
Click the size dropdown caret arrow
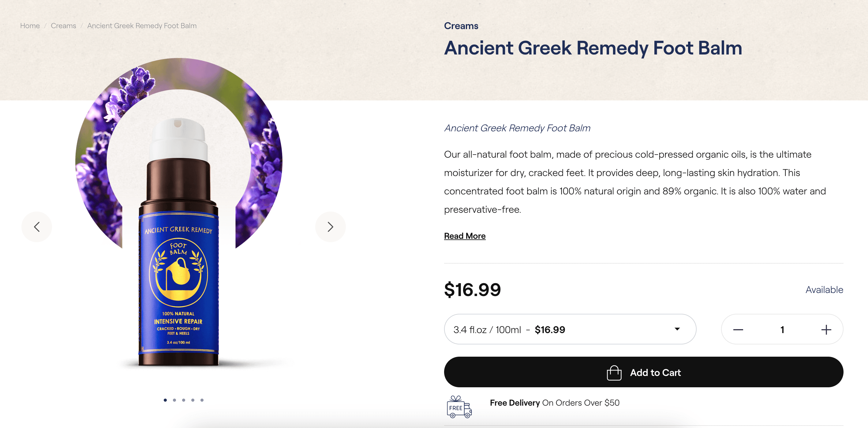[677, 329]
